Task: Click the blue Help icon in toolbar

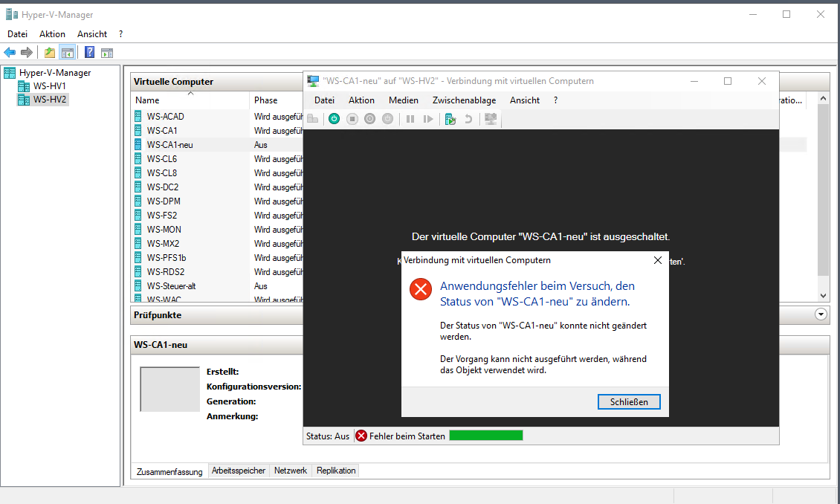Action: 89,53
